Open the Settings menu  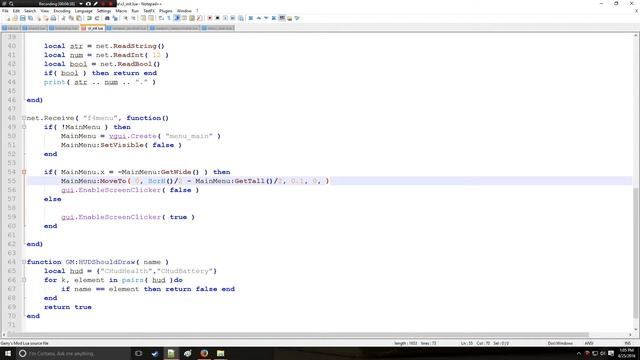coord(104,11)
